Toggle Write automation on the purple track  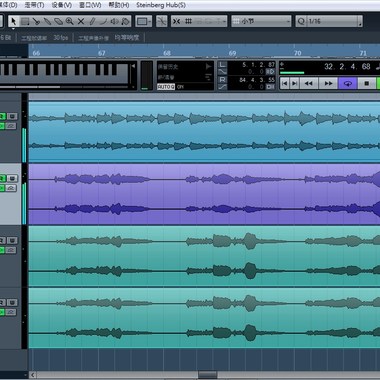click(12, 178)
